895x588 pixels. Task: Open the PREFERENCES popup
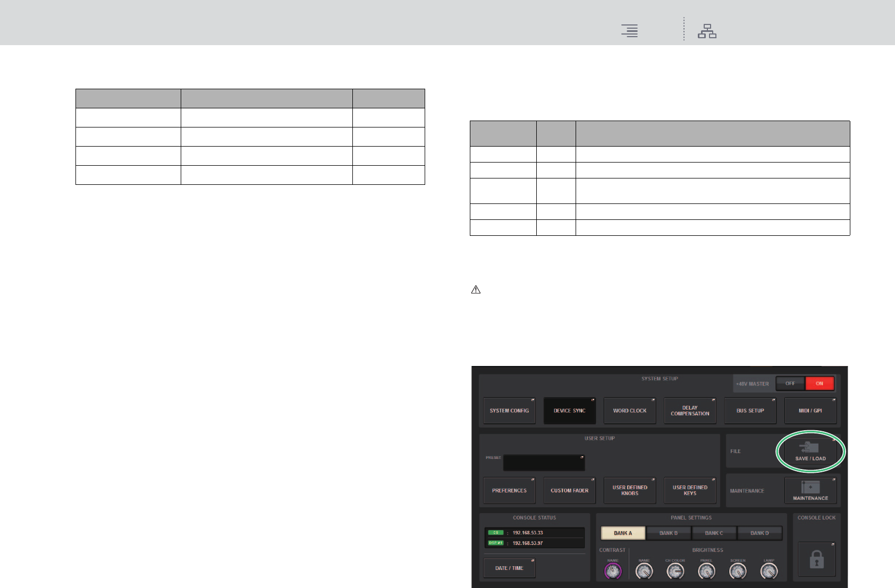[x=509, y=491]
